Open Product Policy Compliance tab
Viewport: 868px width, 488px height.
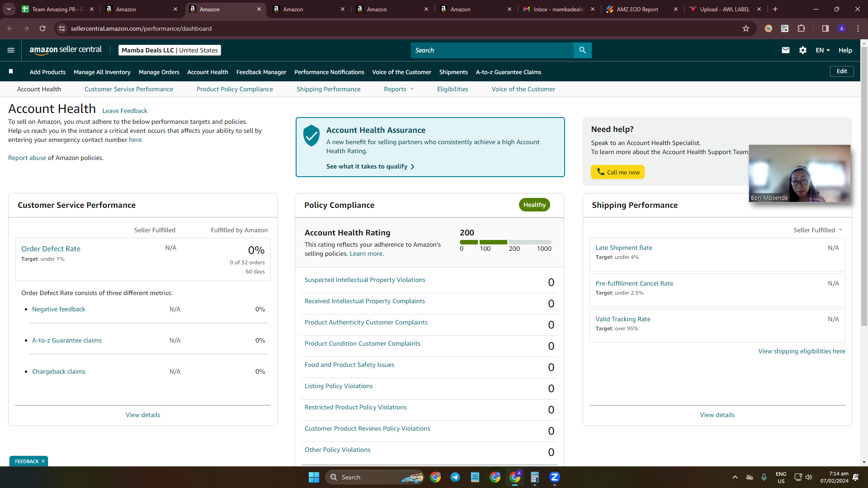[235, 89]
